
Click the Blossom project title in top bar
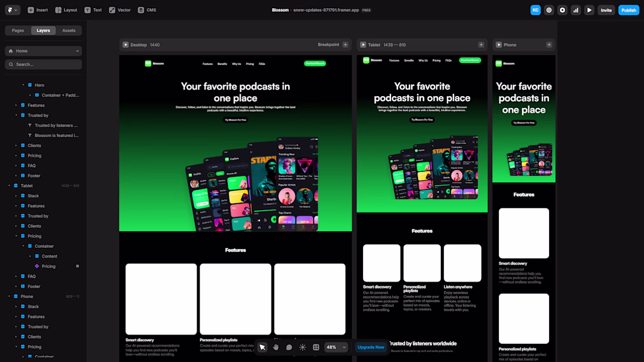coord(280,11)
